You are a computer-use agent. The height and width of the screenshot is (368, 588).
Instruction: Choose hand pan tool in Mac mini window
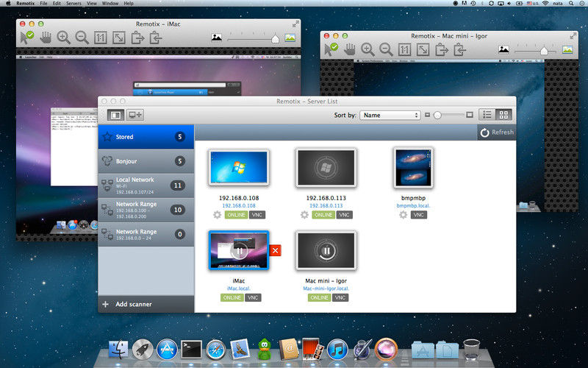350,49
